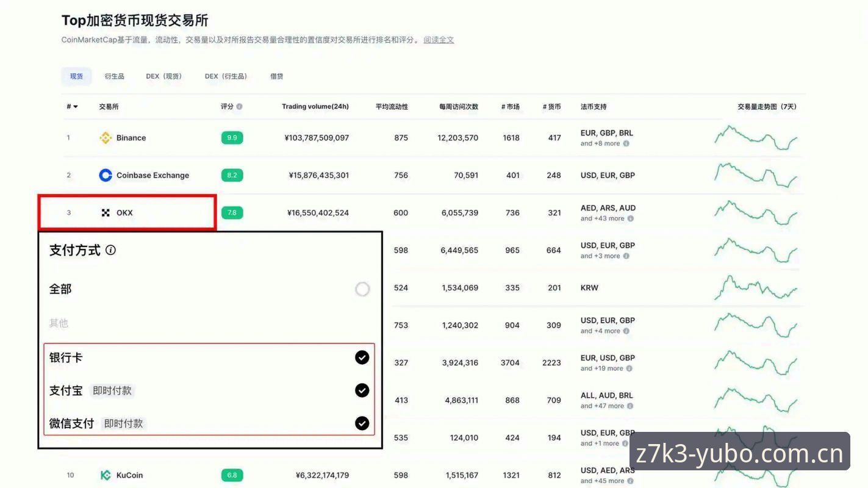The image size is (868, 488).
Task: Click the 'and +43 more' fiat link
Action: pos(603,219)
